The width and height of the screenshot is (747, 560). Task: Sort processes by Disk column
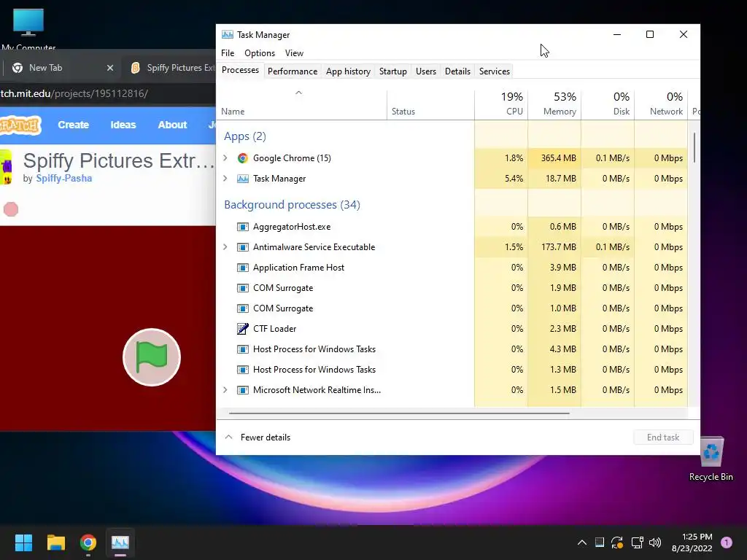(608, 104)
